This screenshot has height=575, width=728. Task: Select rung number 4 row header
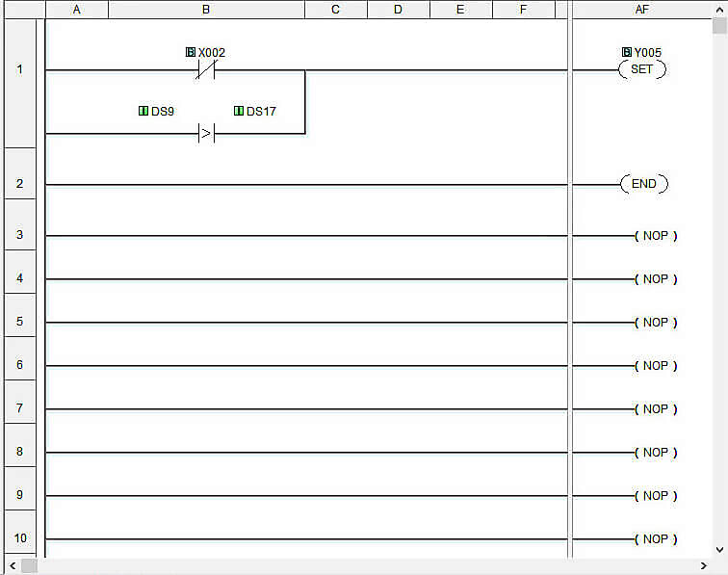[20, 272]
